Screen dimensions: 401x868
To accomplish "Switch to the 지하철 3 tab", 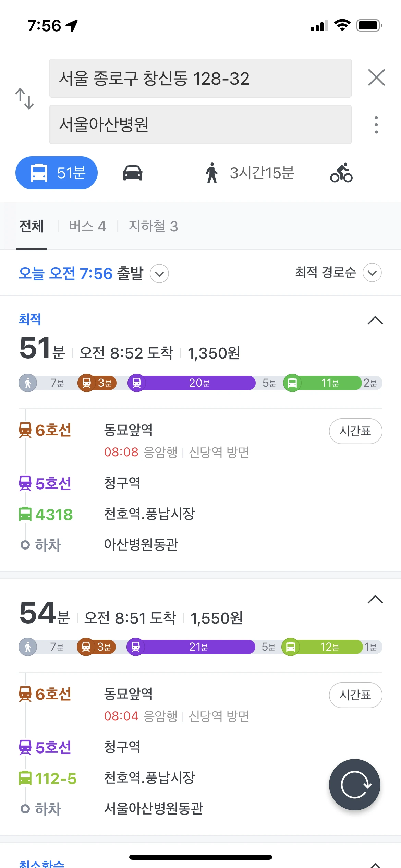I will (153, 226).
